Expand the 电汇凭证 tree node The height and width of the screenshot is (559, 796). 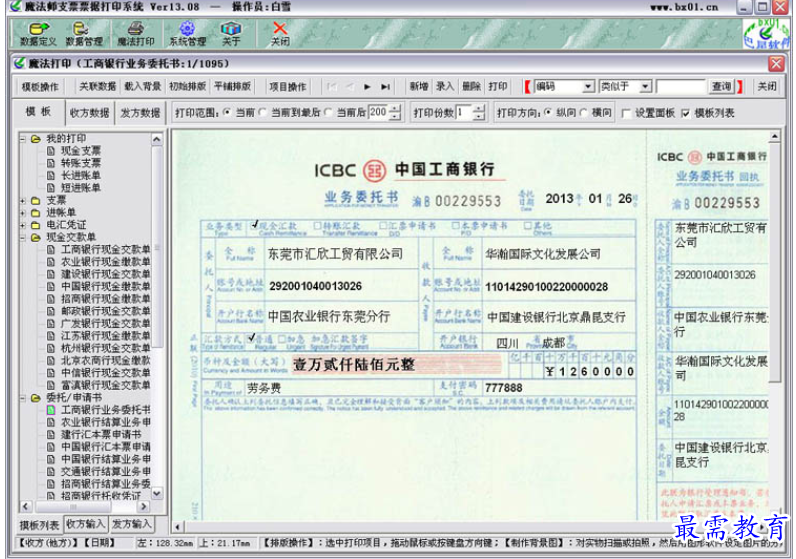[22, 224]
